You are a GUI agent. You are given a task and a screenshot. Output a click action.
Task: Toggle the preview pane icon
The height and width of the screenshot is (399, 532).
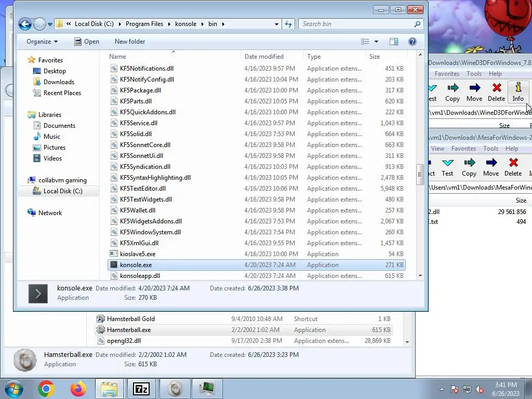(394, 42)
